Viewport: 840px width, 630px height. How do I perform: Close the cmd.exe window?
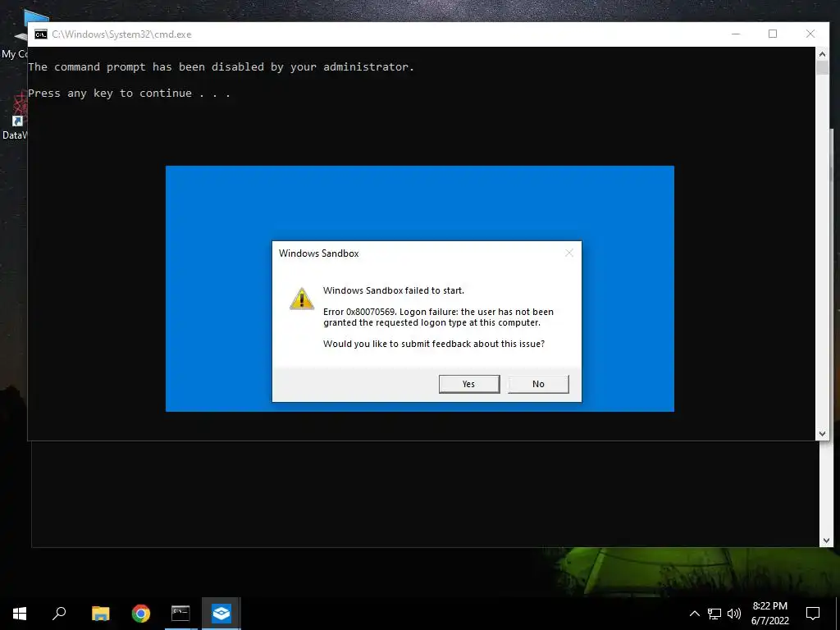[x=810, y=34]
